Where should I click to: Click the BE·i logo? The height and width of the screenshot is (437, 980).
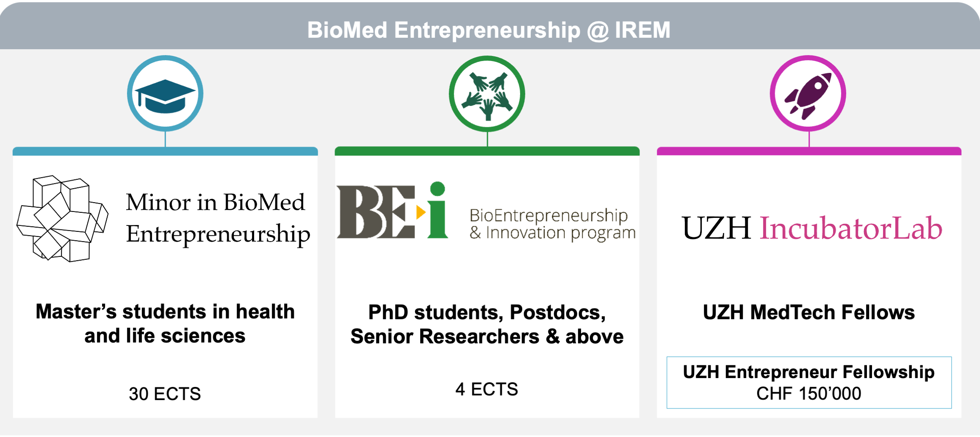point(392,211)
